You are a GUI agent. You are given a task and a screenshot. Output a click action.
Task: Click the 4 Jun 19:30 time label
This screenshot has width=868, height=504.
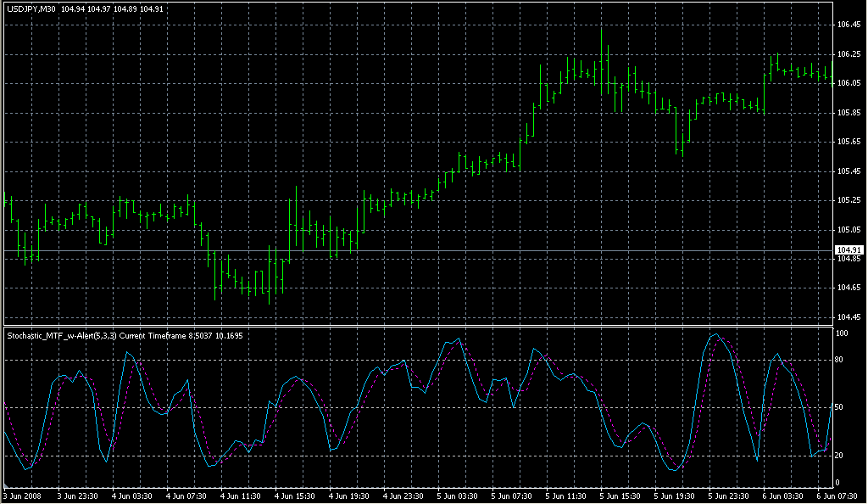click(348, 496)
